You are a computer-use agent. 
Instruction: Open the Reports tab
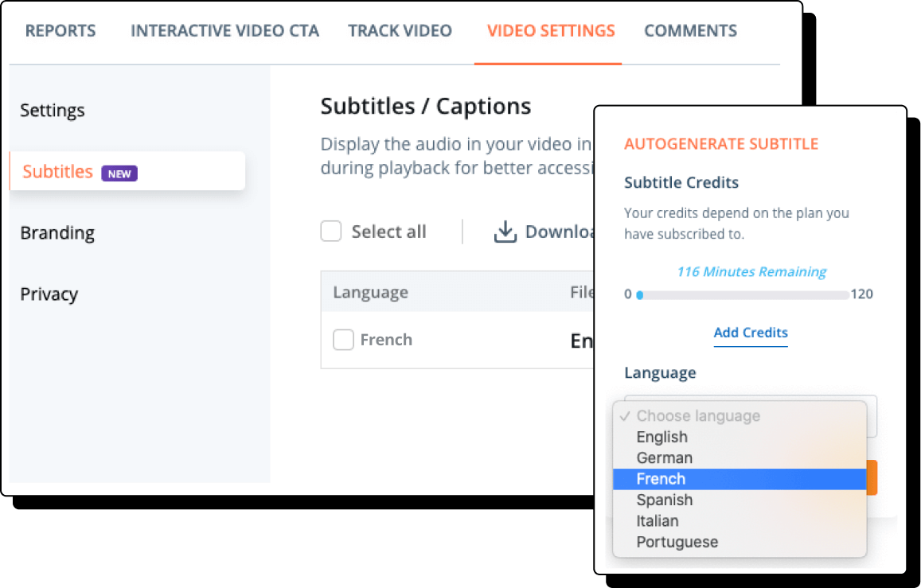[x=60, y=31]
